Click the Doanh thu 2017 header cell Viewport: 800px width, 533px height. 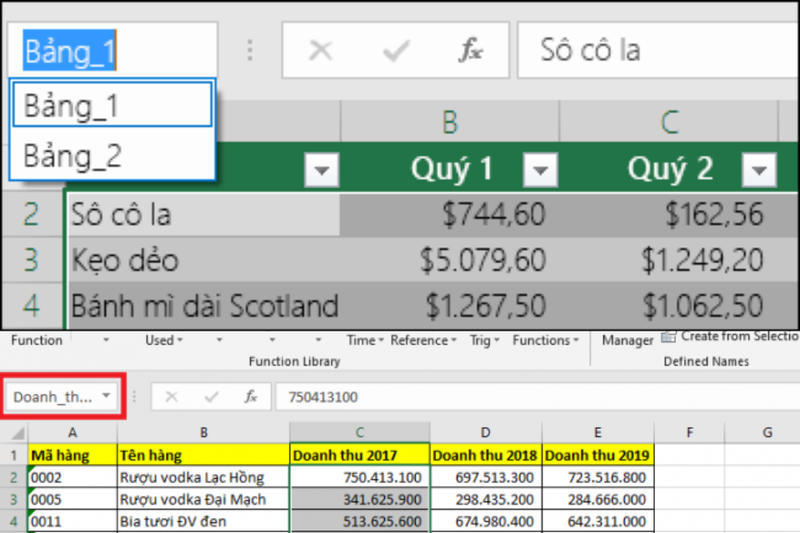point(360,454)
